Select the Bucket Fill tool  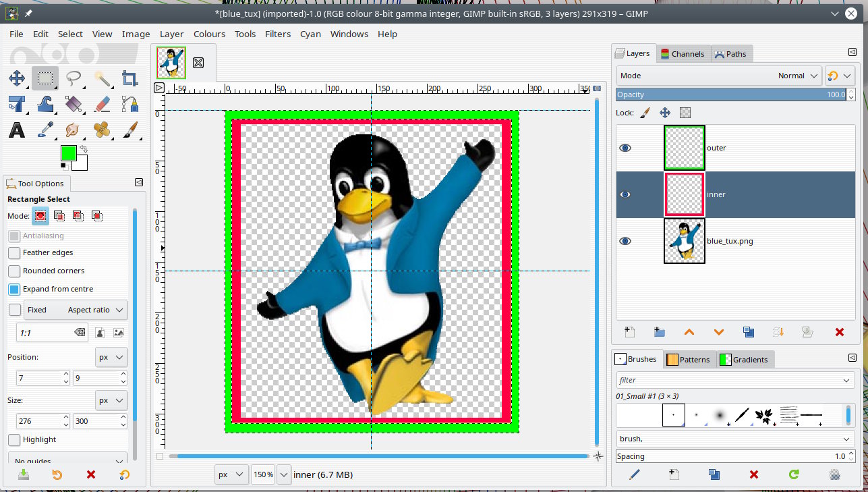point(74,104)
